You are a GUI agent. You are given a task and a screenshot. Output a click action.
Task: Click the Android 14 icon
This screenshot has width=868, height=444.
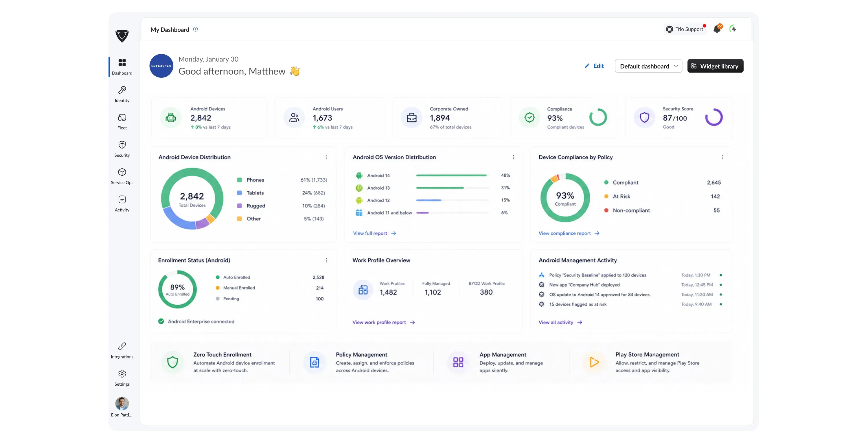click(359, 176)
